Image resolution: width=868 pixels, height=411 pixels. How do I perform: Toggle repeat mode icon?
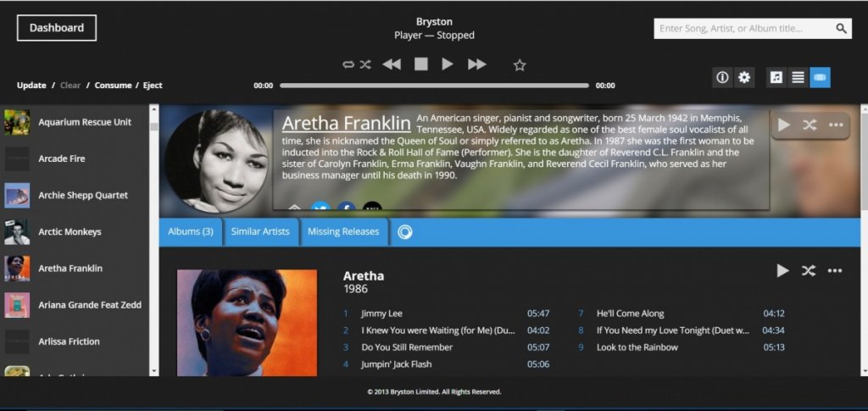click(348, 64)
